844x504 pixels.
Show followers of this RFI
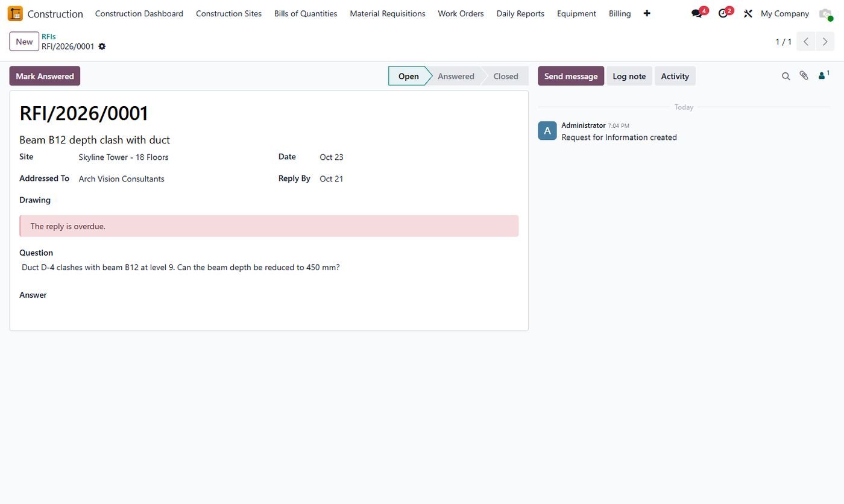(824, 75)
